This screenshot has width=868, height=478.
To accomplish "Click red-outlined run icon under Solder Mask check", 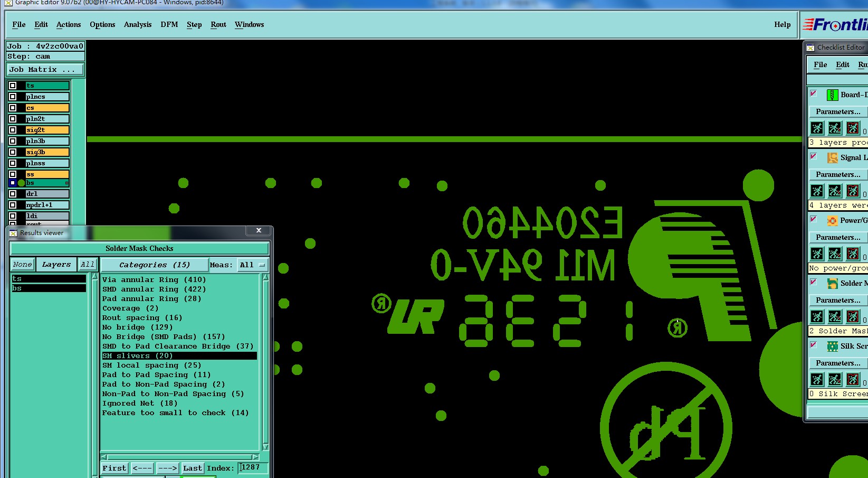I will 853,316.
